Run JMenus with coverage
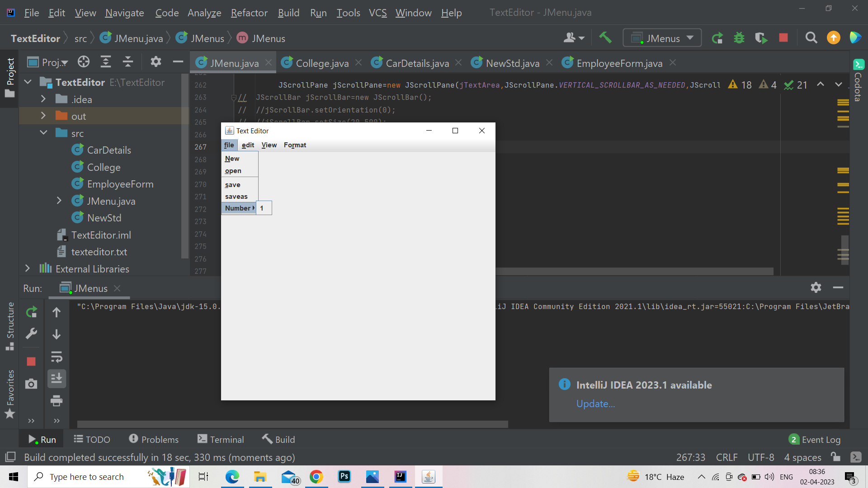 761,38
